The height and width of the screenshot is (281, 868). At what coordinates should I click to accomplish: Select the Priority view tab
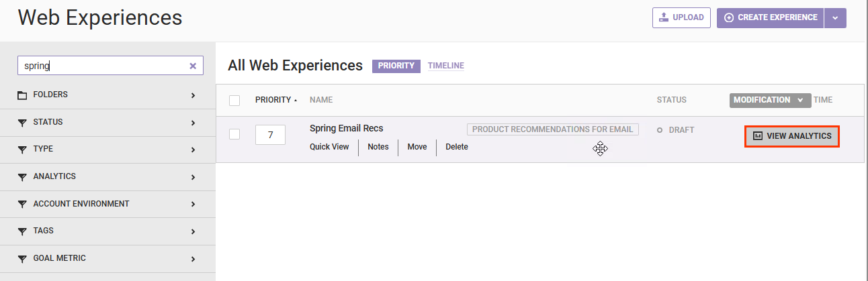click(396, 66)
